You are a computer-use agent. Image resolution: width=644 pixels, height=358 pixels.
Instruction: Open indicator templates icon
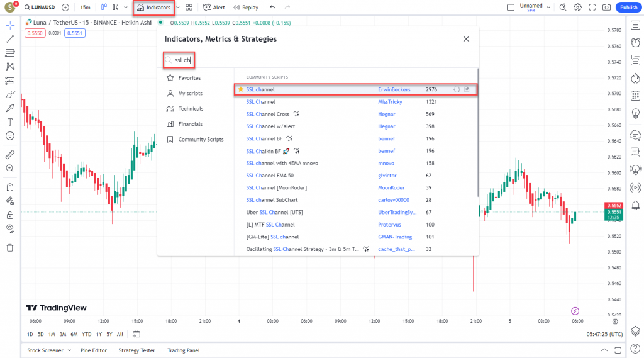[189, 8]
